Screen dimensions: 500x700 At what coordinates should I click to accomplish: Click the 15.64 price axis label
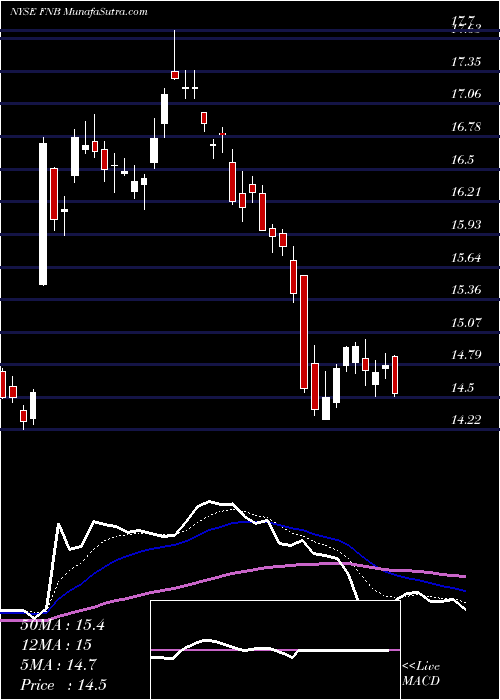[466, 258]
